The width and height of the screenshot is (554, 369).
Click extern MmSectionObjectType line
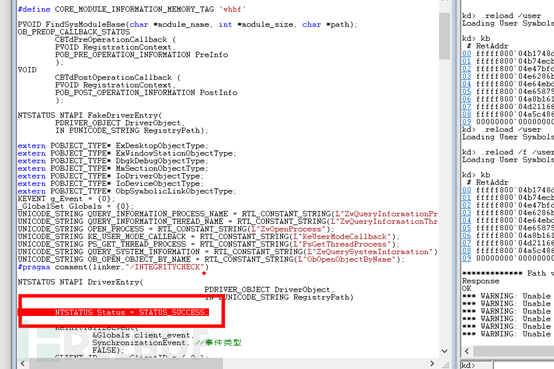coord(113,169)
